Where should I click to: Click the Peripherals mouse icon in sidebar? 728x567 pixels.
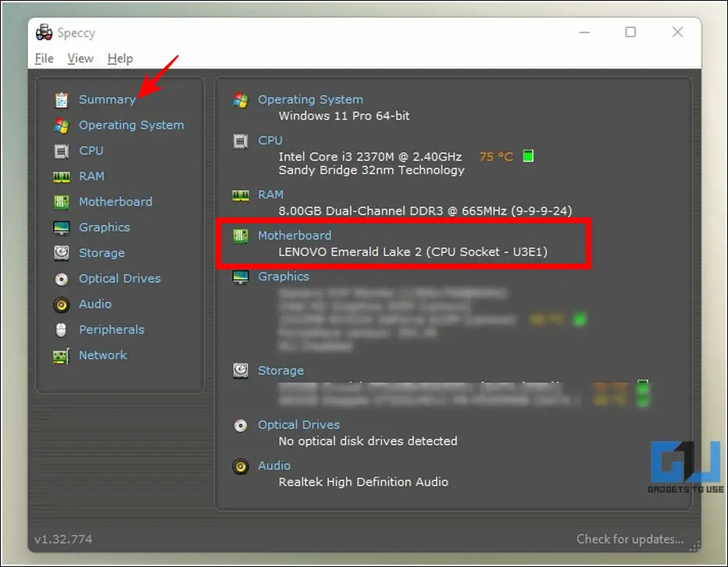click(61, 330)
